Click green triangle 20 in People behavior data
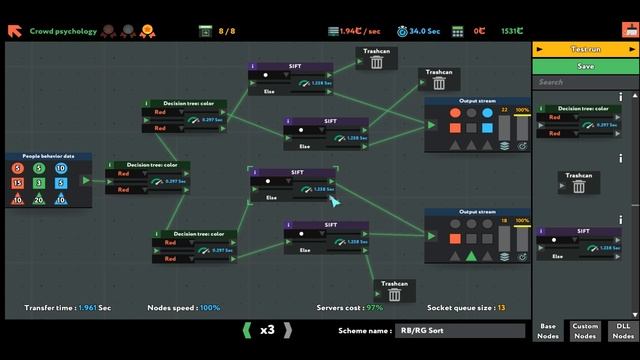Viewport: 640px width, 360px height. (x=39, y=198)
